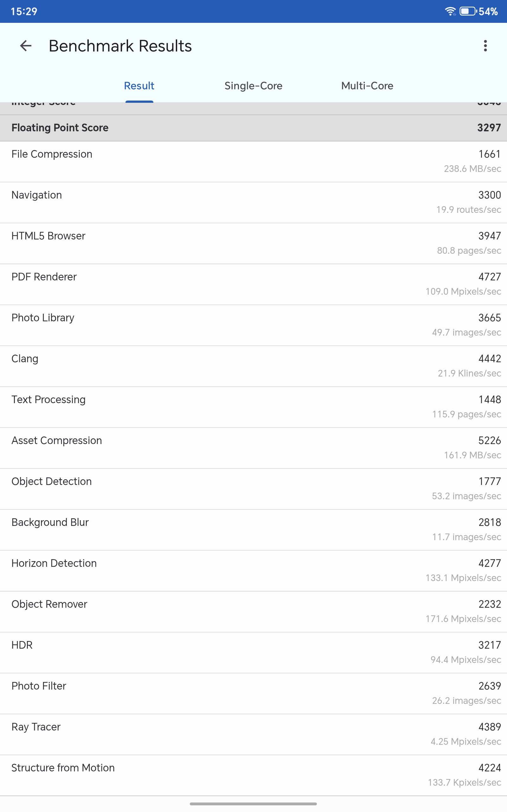
Task: Select the Navigation benchmark row
Action: coord(253,202)
